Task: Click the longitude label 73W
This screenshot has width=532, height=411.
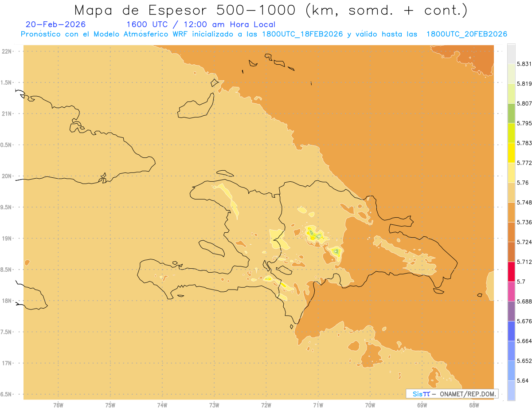Action: coord(214,406)
